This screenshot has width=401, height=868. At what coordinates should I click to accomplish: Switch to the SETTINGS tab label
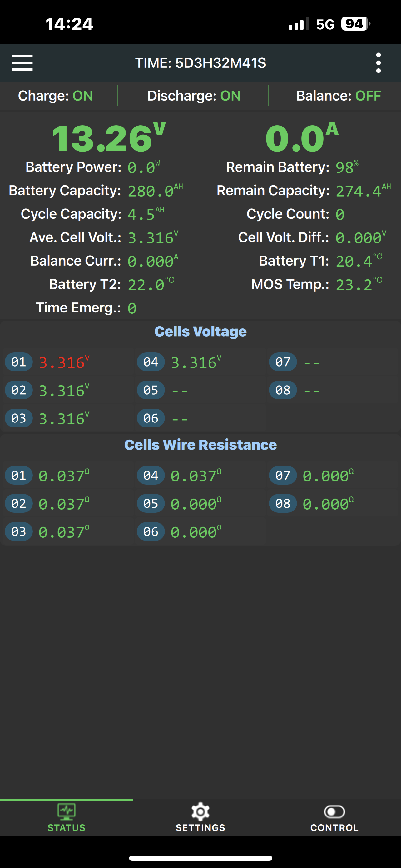click(200, 828)
